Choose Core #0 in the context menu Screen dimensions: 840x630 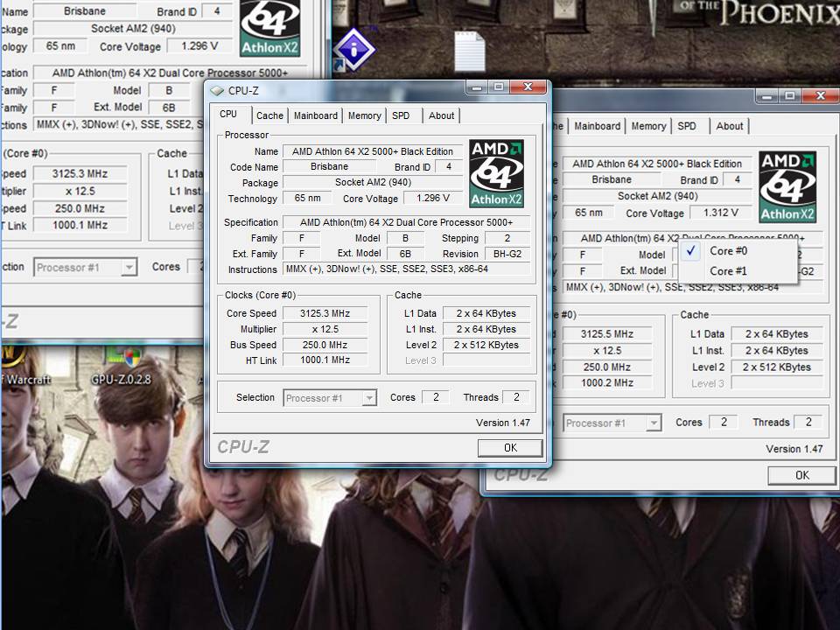click(738, 251)
